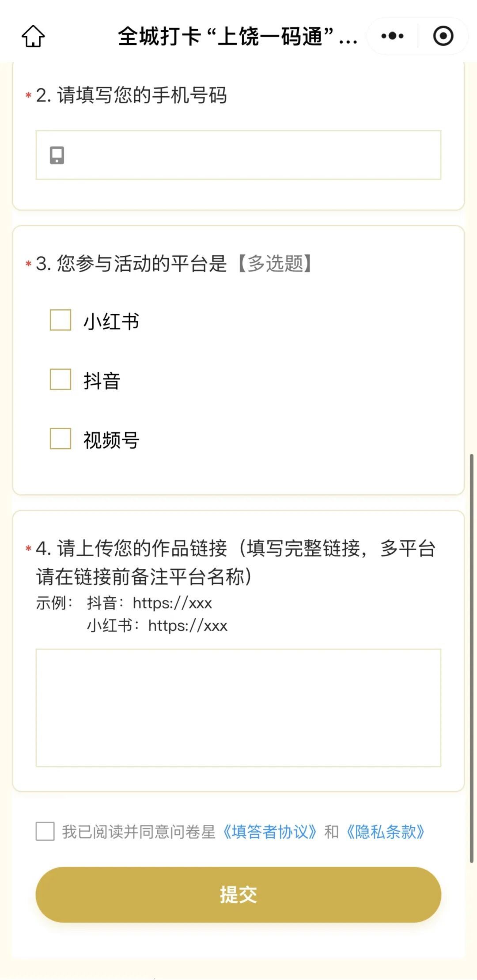The height and width of the screenshot is (980, 477).
Task: Submit the form with 提交 button
Action: [x=238, y=894]
